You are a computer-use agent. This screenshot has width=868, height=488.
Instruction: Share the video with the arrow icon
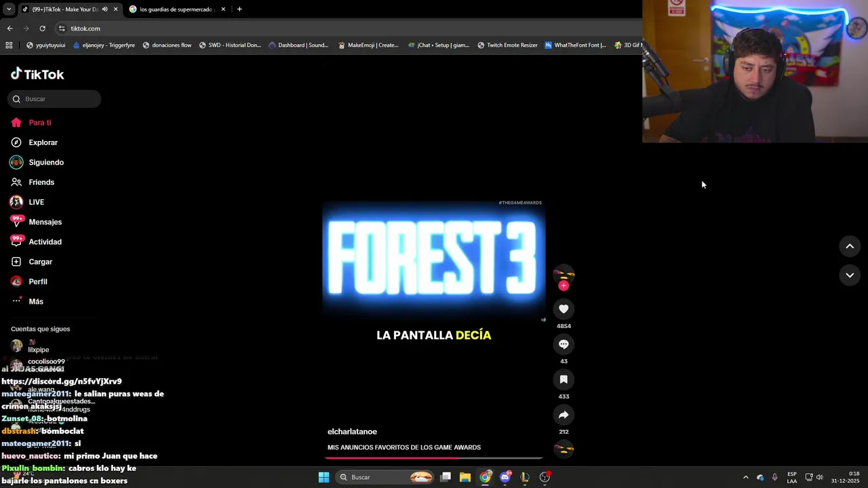[x=564, y=415]
